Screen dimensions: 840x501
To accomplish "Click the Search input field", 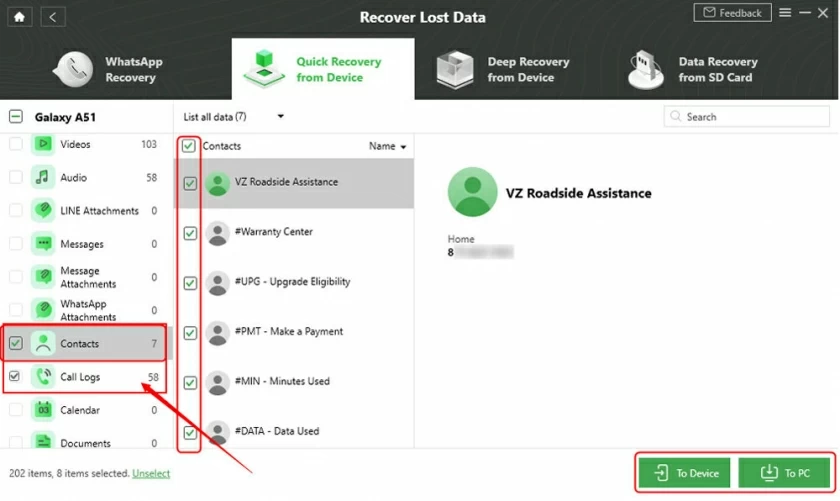I will tap(748, 117).
